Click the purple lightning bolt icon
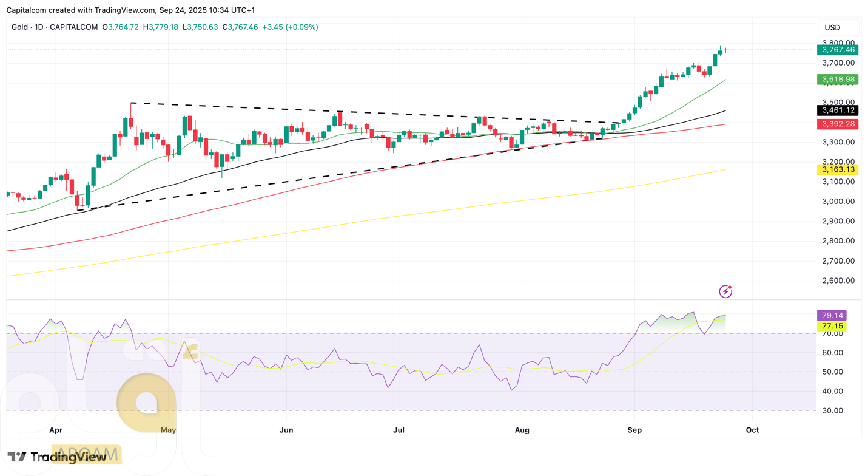The width and height of the screenshot is (868, 476). click(x=725, y=291)
